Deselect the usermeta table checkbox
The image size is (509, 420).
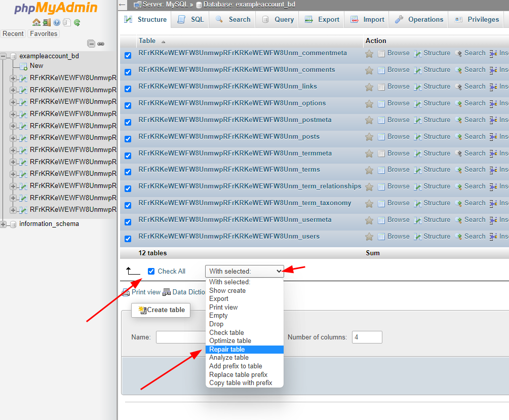pyautogui.click(x=128, y=222)
